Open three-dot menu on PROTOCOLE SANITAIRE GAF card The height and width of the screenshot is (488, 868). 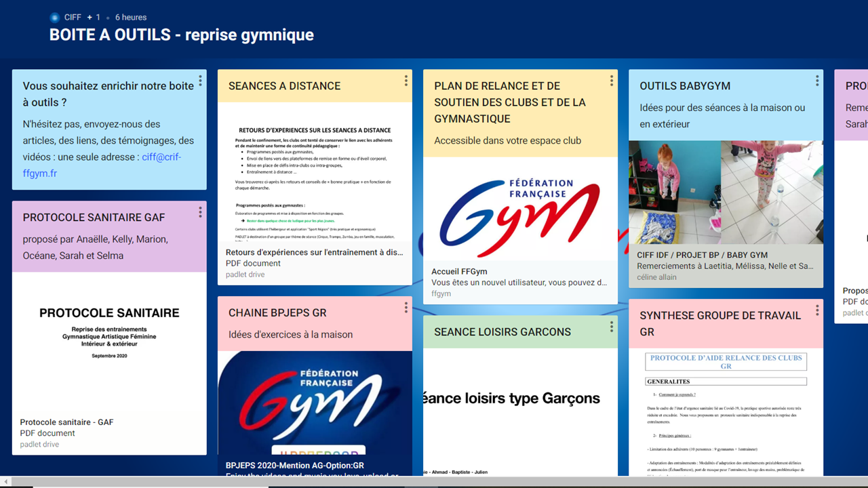(x=201, y=212)
